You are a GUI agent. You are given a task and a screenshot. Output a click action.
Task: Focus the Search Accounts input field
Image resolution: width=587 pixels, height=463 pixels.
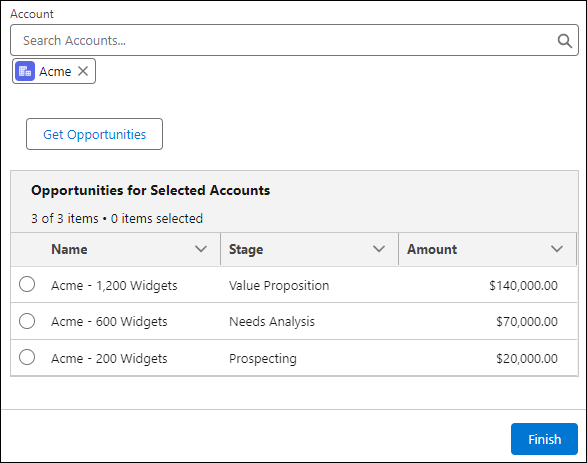tap(294, 40)
